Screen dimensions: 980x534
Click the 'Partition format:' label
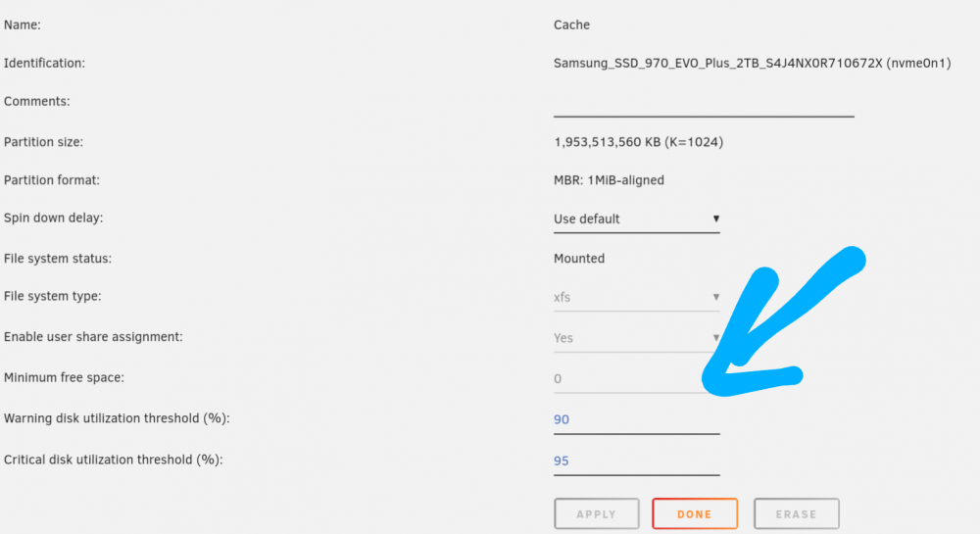[x=52, y=180]
